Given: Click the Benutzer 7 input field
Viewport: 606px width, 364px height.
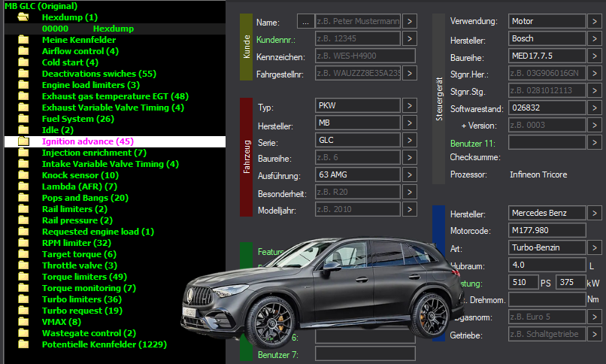Looking at the screenshot, I should 365,353.
